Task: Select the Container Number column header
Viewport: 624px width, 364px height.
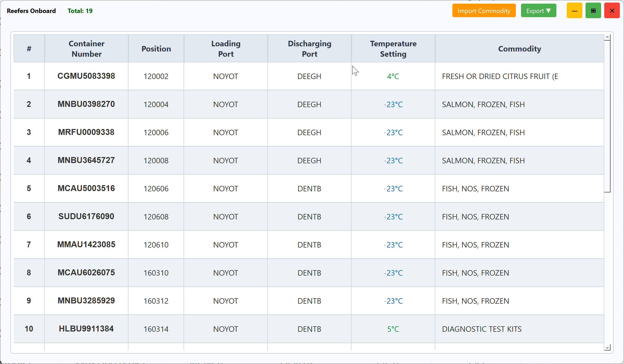Action: [x=87, y=49]
